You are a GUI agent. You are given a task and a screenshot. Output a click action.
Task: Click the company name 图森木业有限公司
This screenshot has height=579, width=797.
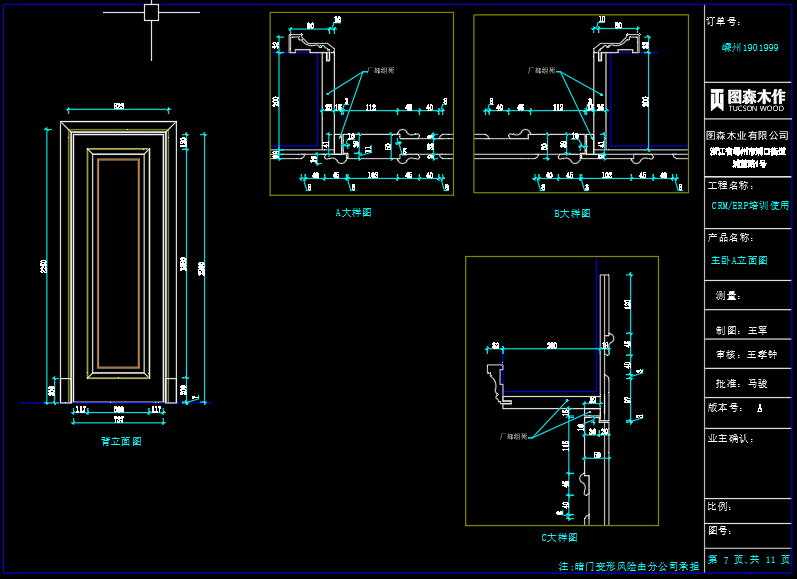click(748, 134)
